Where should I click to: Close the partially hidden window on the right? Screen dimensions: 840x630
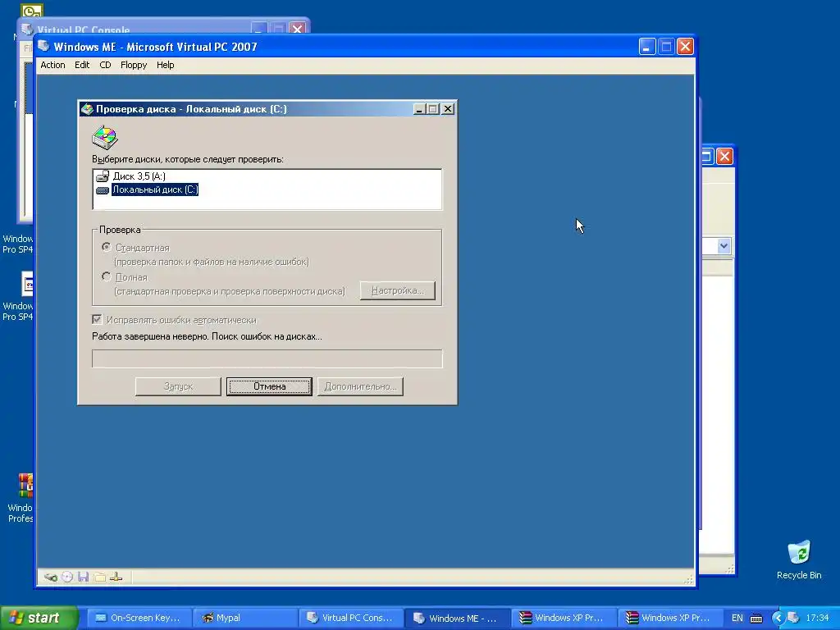pos(725,157)
